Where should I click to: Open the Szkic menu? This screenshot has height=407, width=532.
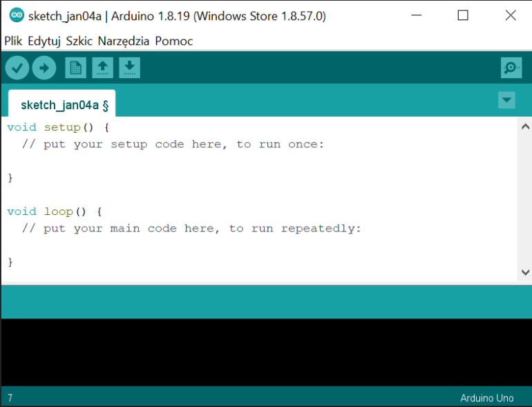click(x=79, y=41)
